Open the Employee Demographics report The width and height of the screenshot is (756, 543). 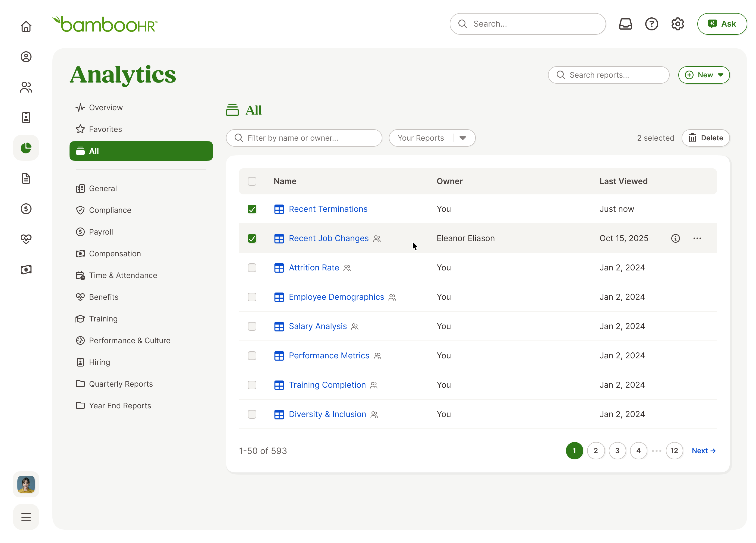(336, 297)
